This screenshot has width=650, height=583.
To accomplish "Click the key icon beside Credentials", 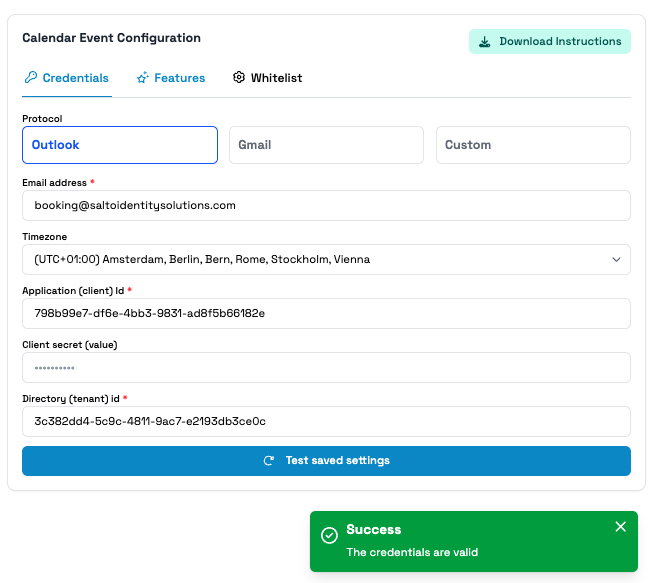I will point(31,78).
